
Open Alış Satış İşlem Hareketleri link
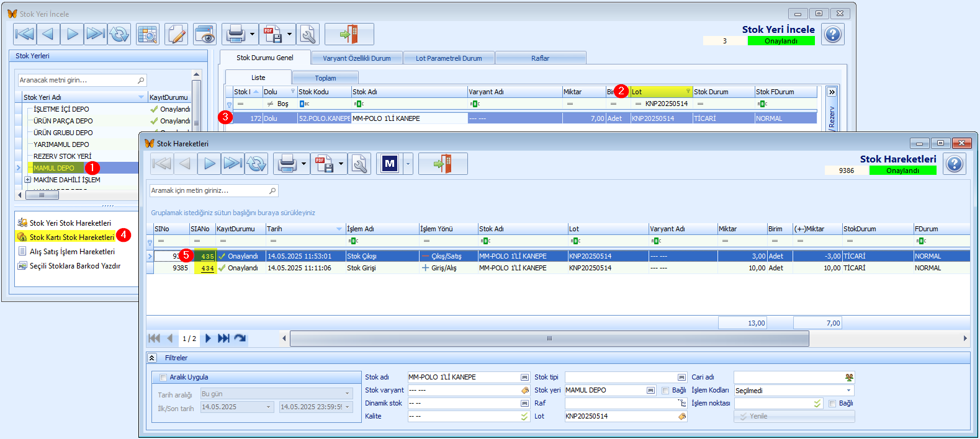(72, 252)
